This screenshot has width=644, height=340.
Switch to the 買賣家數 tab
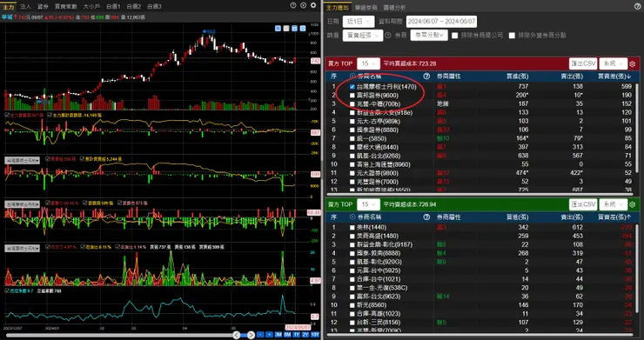point(66,6)
